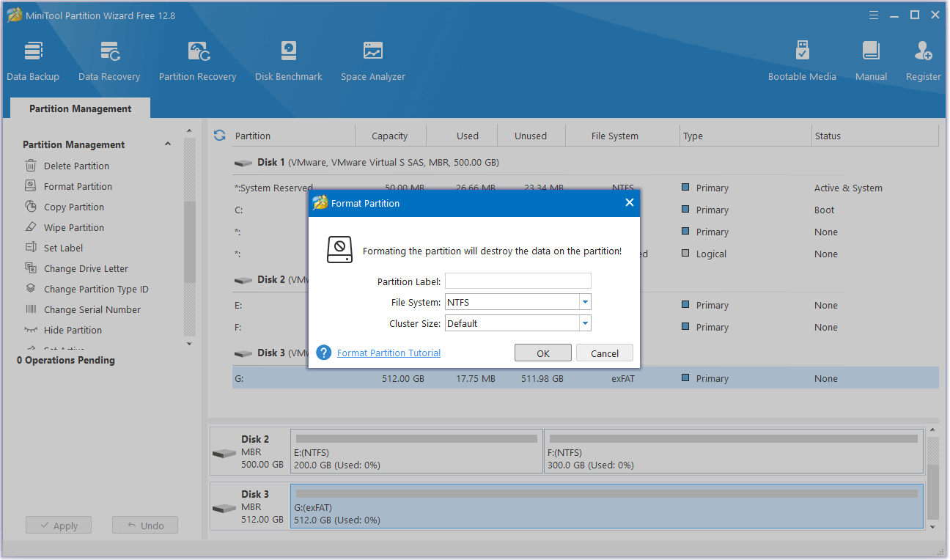This screenshot has width=950, height=560.
Task: Click the Change Drive Letter icon
Action: tap(31, 268)
